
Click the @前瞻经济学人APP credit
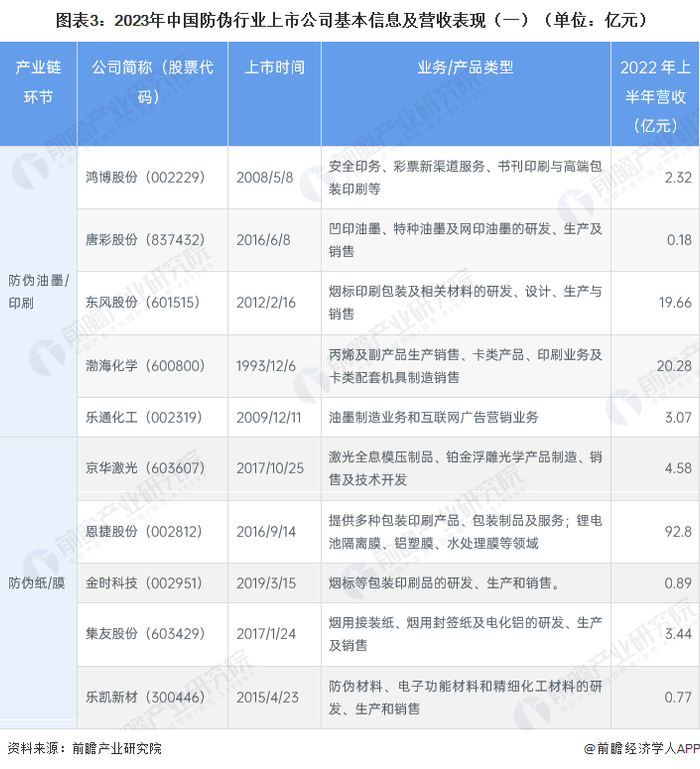[641, 748]
